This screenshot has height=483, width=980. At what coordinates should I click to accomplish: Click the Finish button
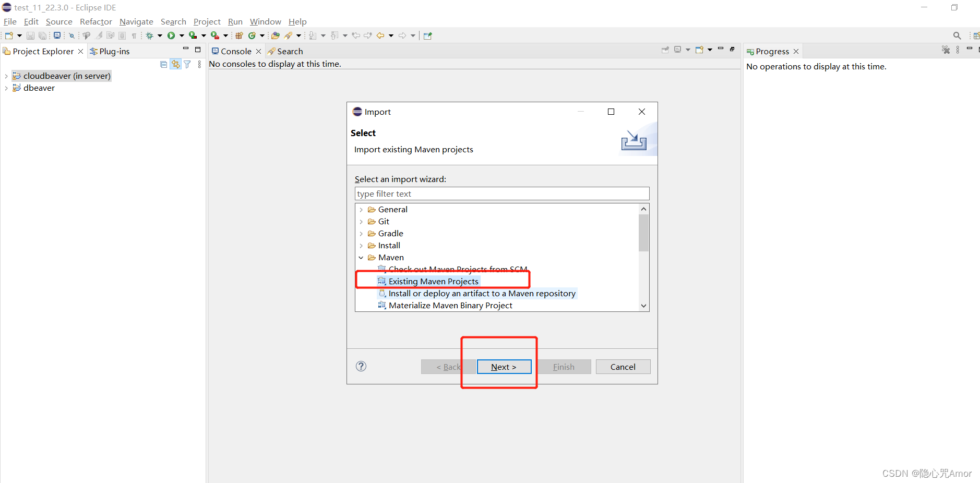pos(564,367)
